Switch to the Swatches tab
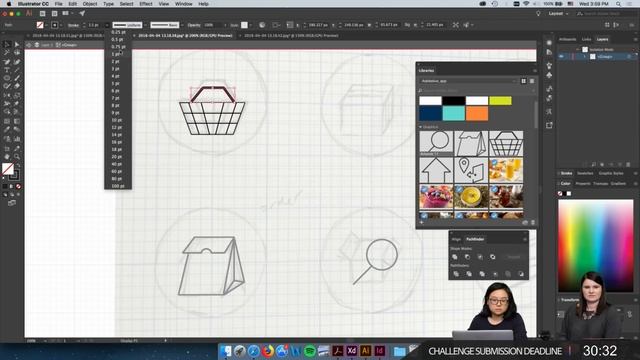The height and width of the screenshot is (360, 640). click(x=585, y=173)
